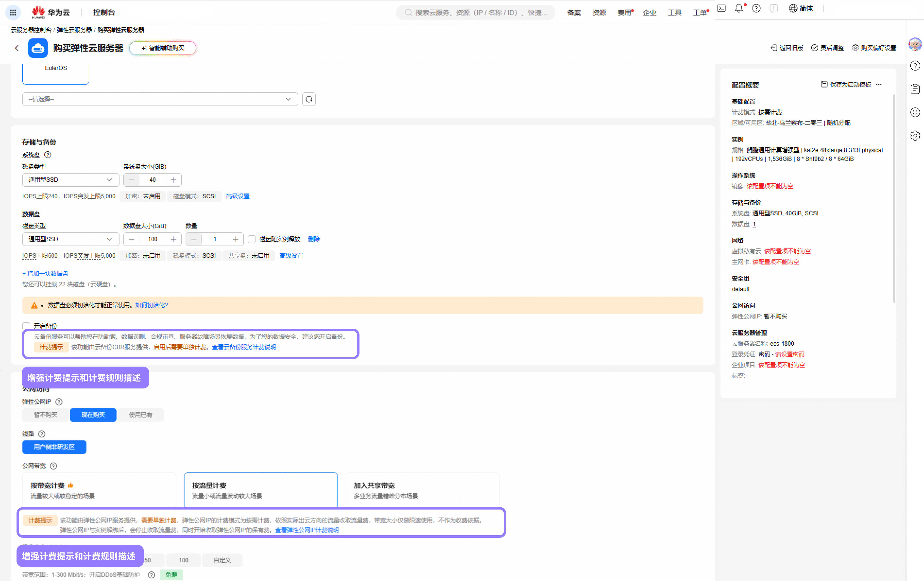Viewport: 924px width, 581px height.
Task: Click 保存为启动模板 button
Action: 846,84
